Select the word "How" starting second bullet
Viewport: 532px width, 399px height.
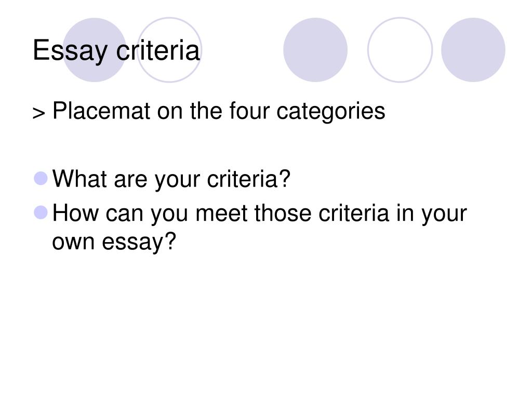[75, 213]
